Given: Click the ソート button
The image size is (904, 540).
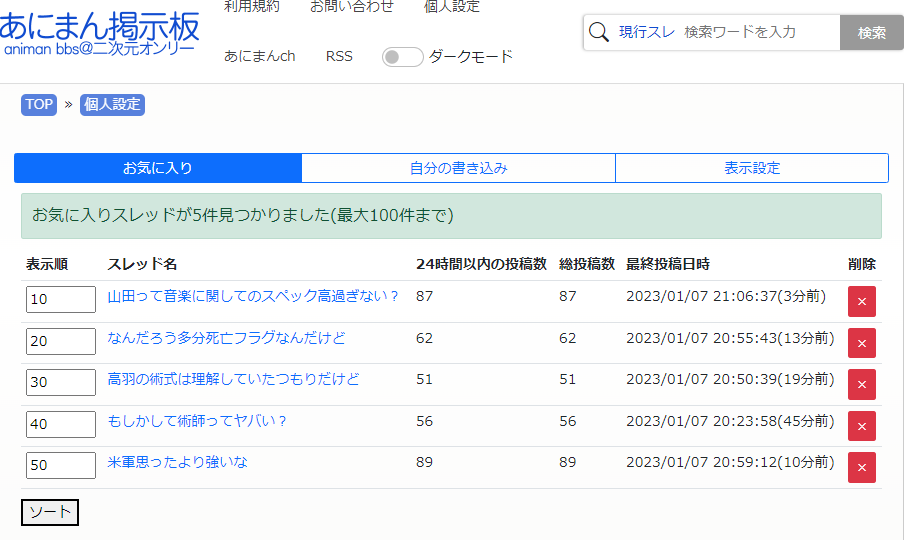Looking at the screenshot, I should pos(50,512).
